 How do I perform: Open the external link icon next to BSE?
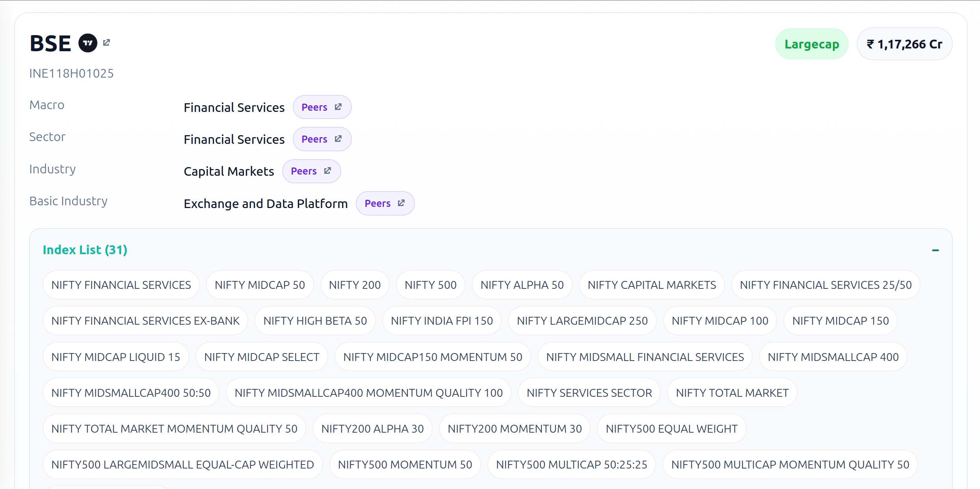(106, 42)
